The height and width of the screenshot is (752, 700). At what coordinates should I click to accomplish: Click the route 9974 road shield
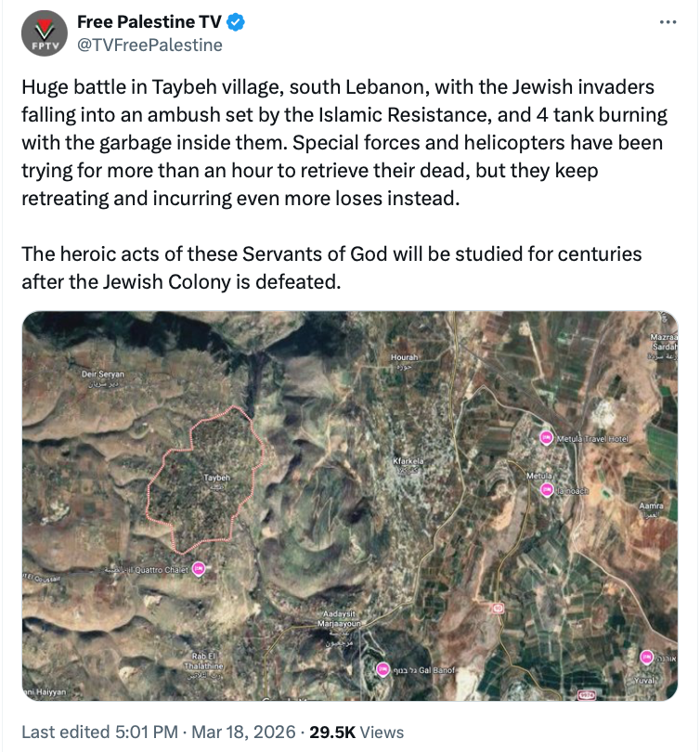point(586,694)
